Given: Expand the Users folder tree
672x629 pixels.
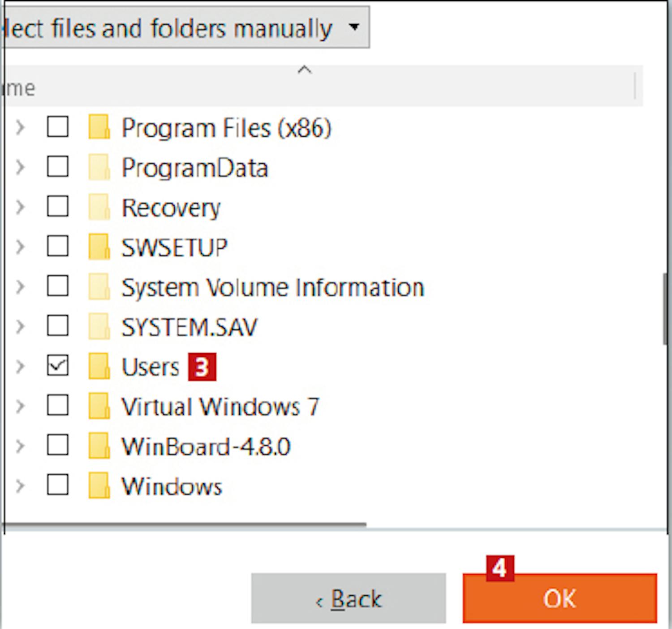Looking at the screenshot, I should [20, 366].
